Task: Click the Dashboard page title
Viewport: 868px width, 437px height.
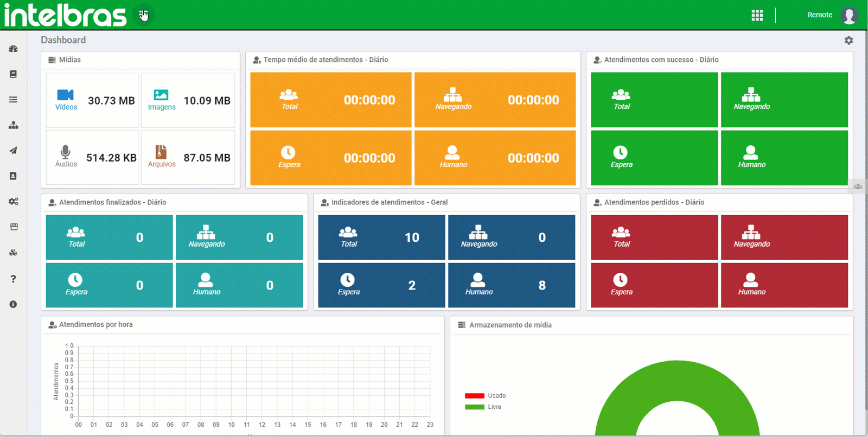Action: [x=63, y=40]
